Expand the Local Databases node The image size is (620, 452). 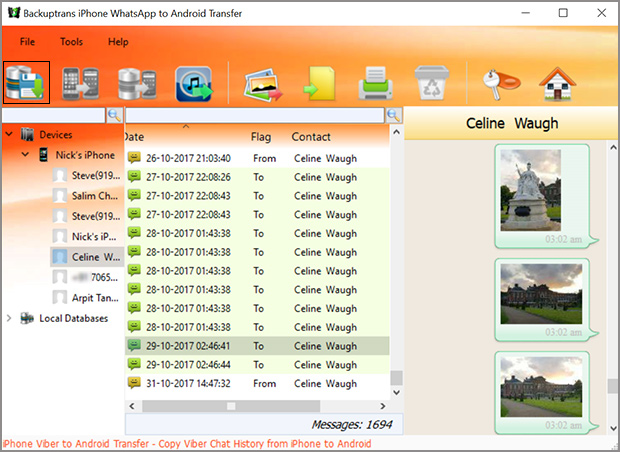click(x=9, y=318)
